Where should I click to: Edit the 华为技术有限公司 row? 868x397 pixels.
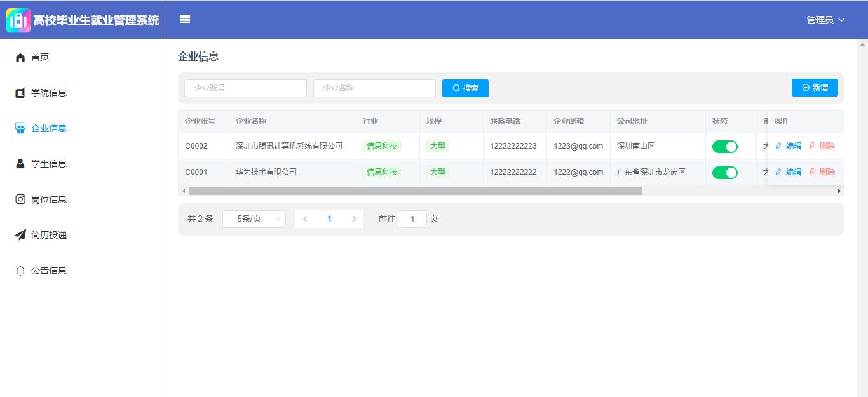pyautogui.click(x=789, y=172)
